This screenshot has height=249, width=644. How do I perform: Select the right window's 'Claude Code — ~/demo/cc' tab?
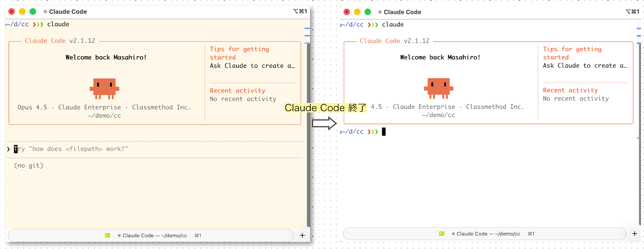pos(485,234)
